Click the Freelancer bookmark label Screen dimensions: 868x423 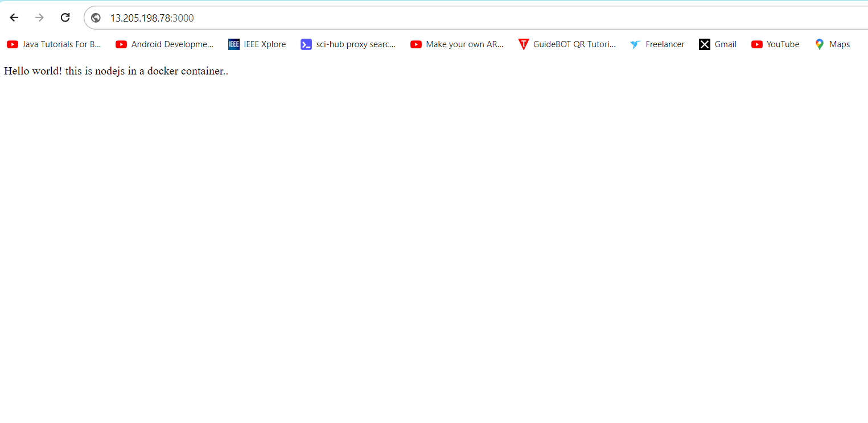[665, 44]
